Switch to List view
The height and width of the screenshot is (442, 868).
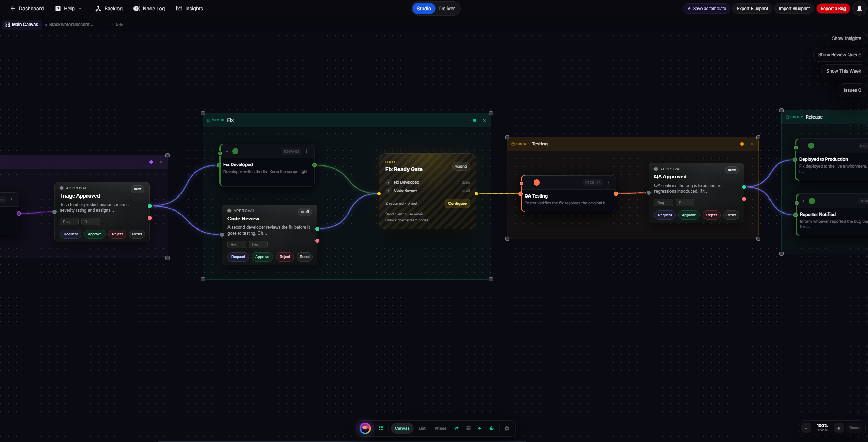pos(422,428)
